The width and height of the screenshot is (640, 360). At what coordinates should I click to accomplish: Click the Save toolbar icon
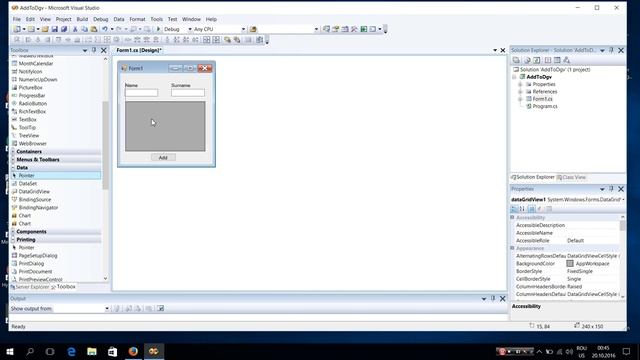(x=54, y=29)
